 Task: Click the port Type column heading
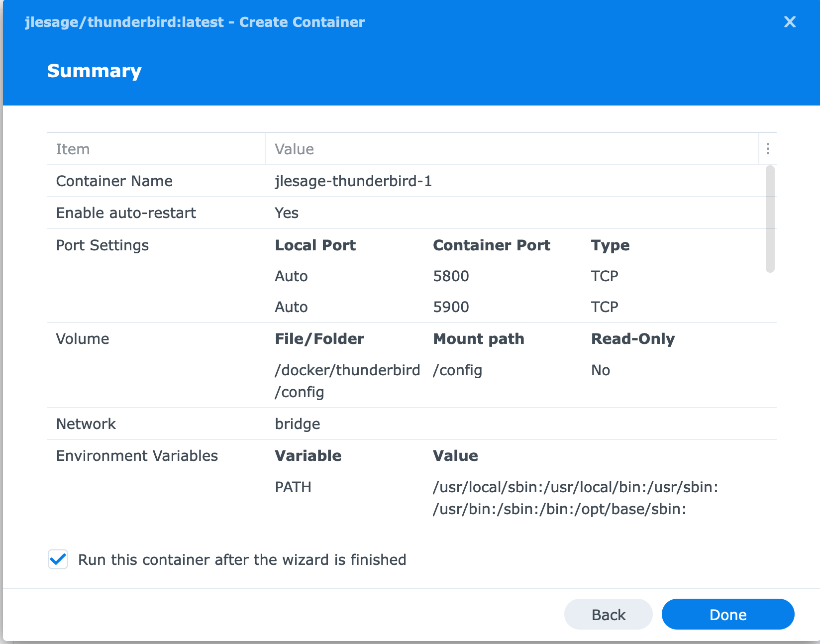pos(611,245)
